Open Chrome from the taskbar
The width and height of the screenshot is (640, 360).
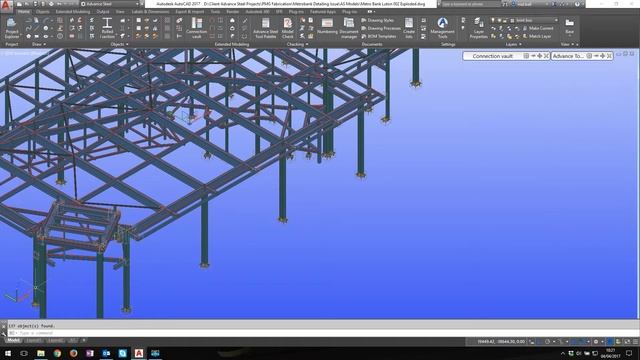(57, 353)
